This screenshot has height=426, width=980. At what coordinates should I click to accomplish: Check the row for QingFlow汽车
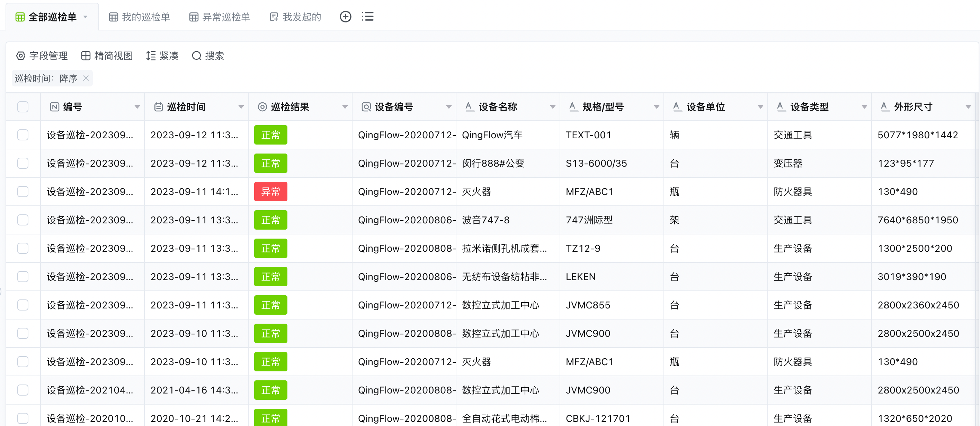click(23, 135)
